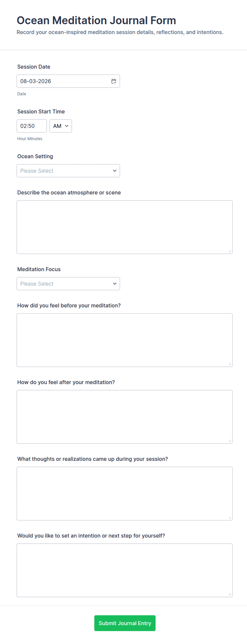Image resolution: width=247 pixels, height=644 pixels.
Task: Click the ocean atmosphere description text area
Action: click(x=125, y=227)
